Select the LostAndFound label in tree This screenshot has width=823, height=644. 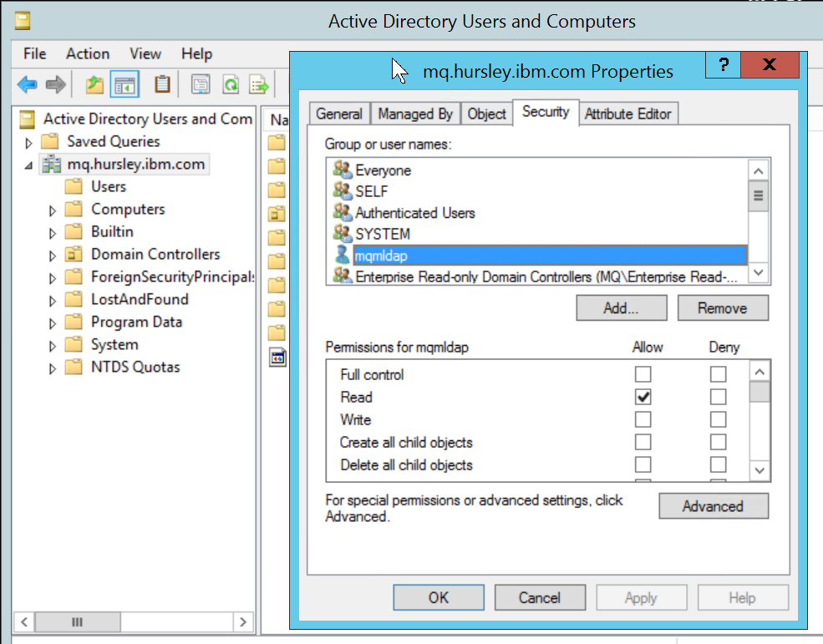point(140,299)
